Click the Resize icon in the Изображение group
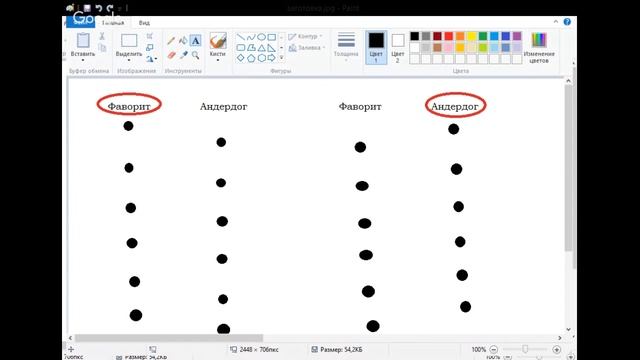This screenshot has width=640, height=360. [x=150, y=47]
